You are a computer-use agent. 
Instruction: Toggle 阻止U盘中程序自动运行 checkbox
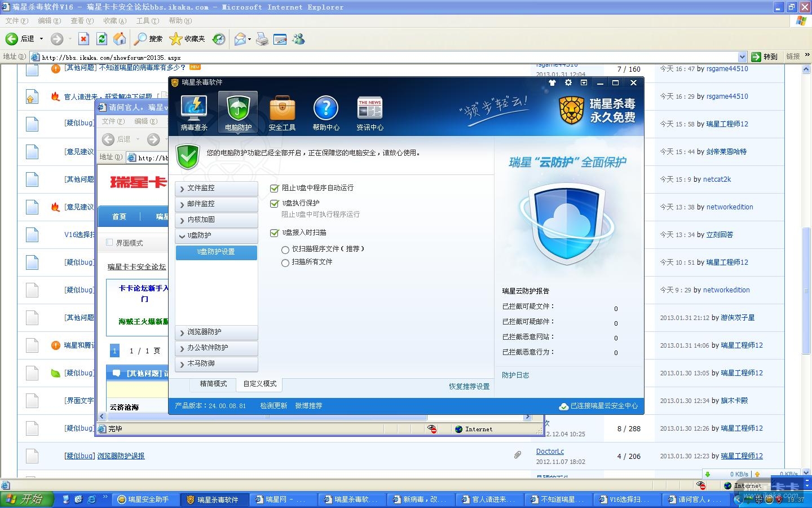(275, 188)
